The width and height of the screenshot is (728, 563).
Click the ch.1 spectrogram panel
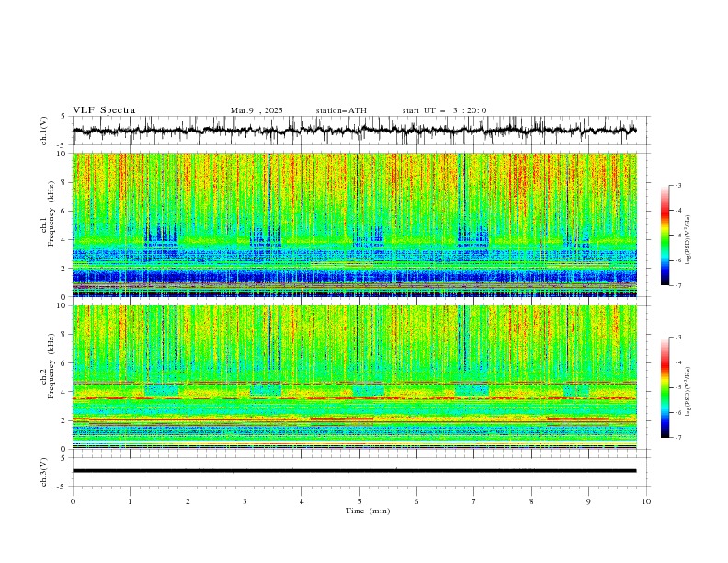pyautogui.click(x=354, y=224)
